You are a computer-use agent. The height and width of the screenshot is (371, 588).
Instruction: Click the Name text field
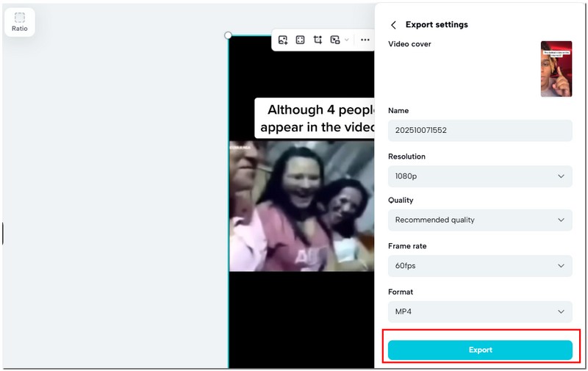click(x=480, y=131)
